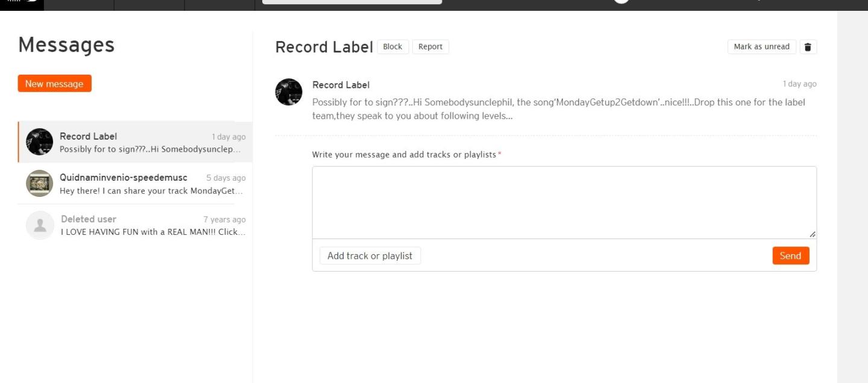The image size is (868, 383).
Task: Open Record Label's avatar beside the message
Action: click(x=289, y=92)
